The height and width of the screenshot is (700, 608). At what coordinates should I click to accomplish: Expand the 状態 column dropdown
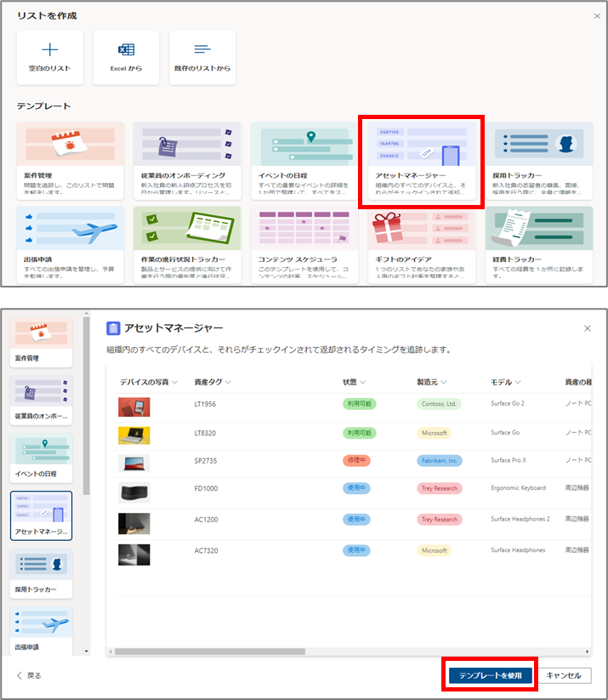[362, 382]
